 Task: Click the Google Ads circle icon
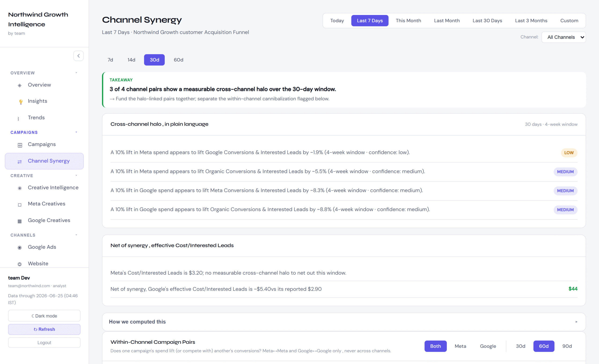pos(20,247)
